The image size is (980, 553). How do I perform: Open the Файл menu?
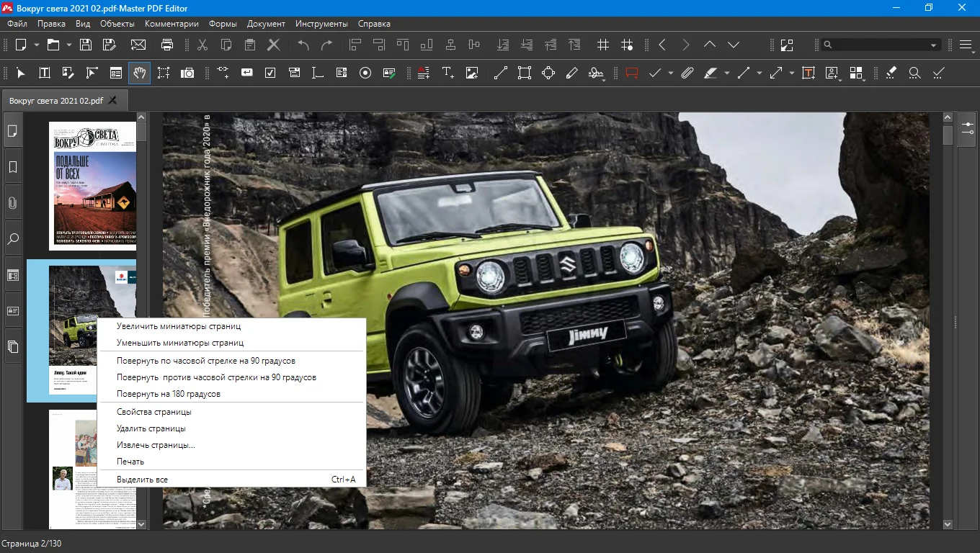tap(17, 24)
